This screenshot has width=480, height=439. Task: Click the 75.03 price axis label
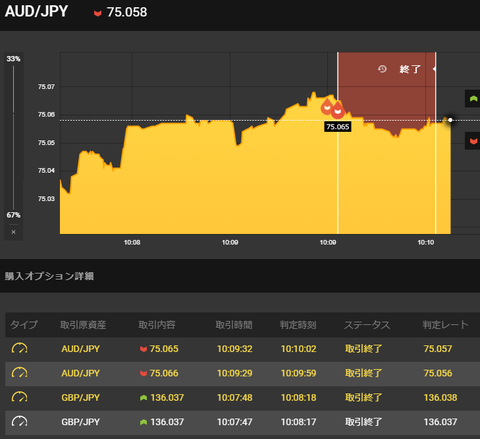pyautogui.click(x=46, y=199)
